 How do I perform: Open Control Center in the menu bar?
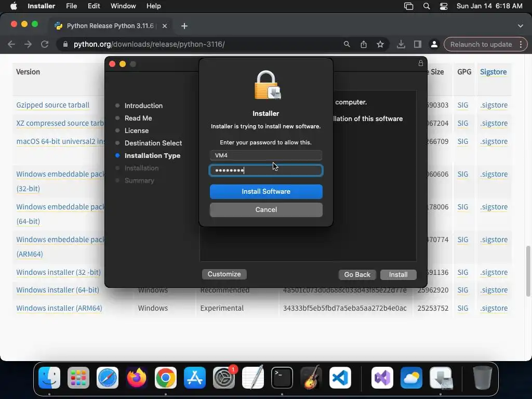tap(444, 6)
